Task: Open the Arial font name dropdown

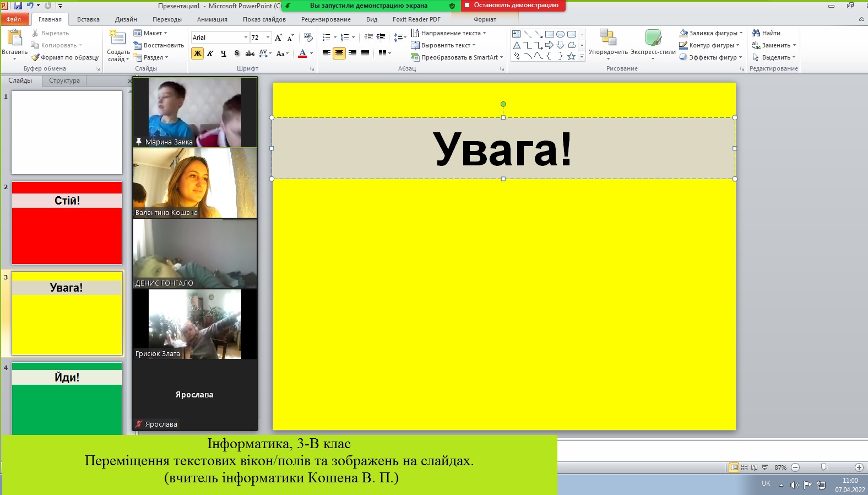Action: (246, 37)
